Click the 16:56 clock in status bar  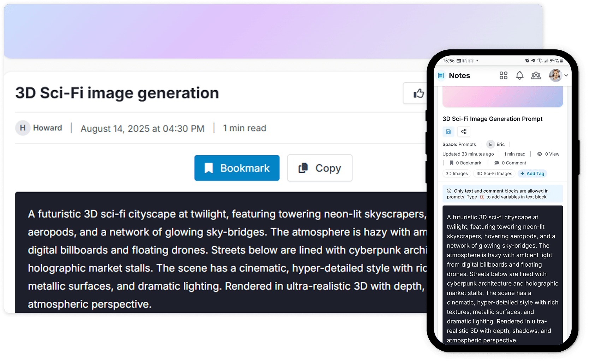(x=448, y=61)
